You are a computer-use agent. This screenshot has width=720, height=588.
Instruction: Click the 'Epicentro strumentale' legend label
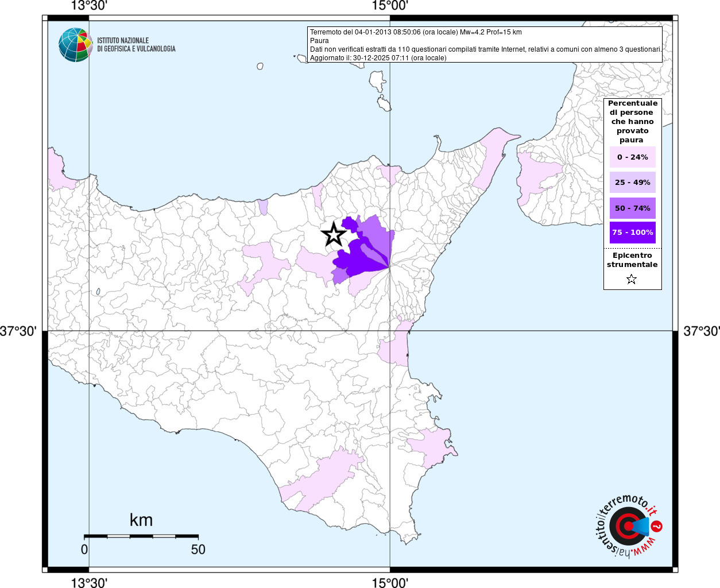[x=632, y=260]
